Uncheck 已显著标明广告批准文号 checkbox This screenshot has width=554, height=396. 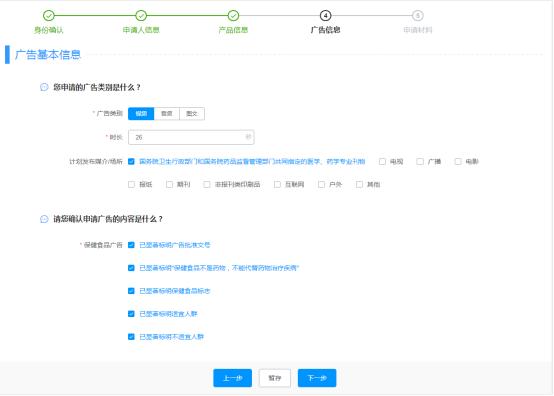pos(131,245)
